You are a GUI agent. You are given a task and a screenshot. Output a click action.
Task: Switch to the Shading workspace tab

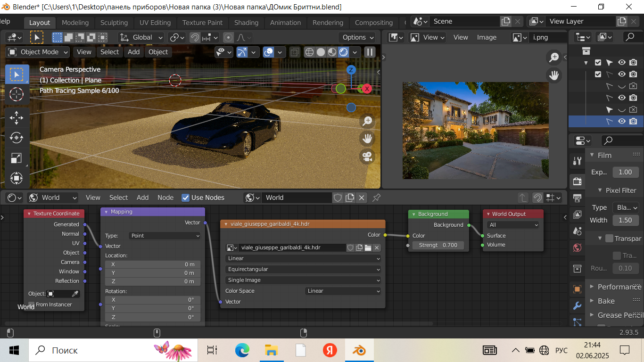click(x=246, y=23)
